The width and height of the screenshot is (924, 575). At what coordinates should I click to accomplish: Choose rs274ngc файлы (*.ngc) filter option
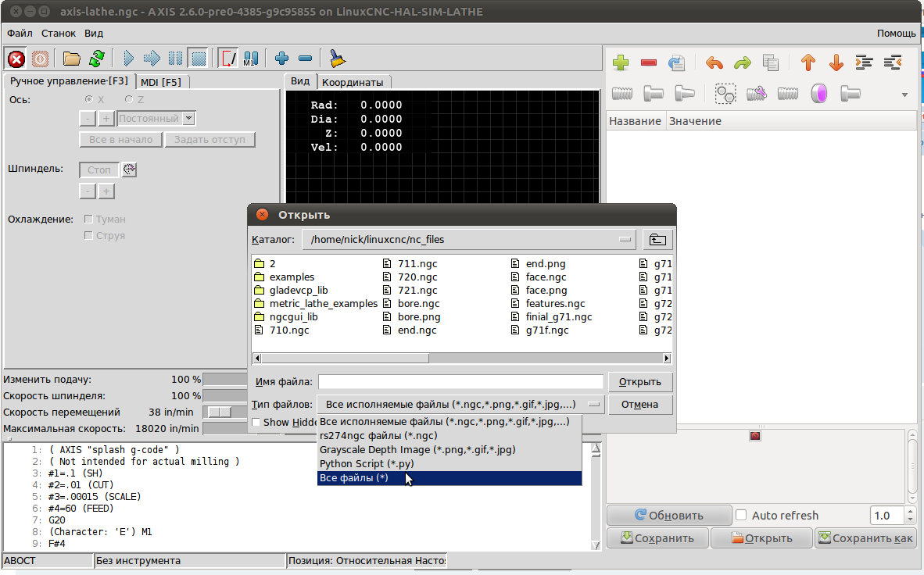coord(449,436)
